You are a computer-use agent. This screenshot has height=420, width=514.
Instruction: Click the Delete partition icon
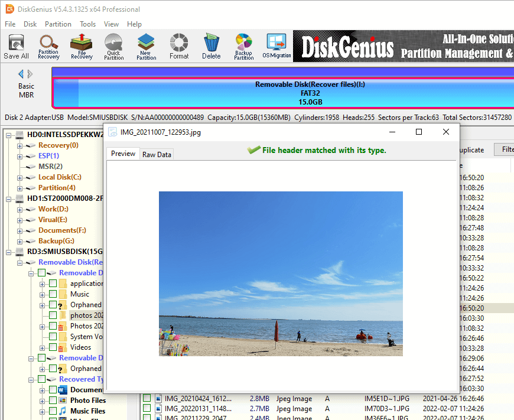click(x=211, y=46)
